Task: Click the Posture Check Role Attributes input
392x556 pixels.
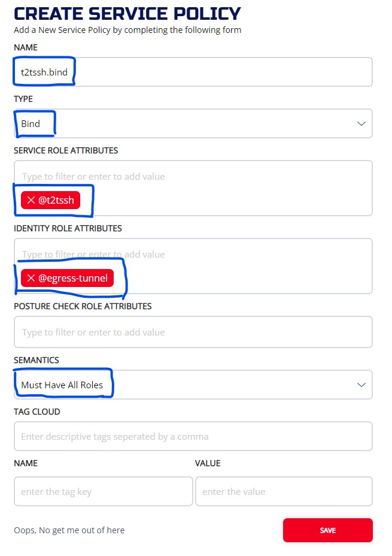Action: click(x=193, y=333)
